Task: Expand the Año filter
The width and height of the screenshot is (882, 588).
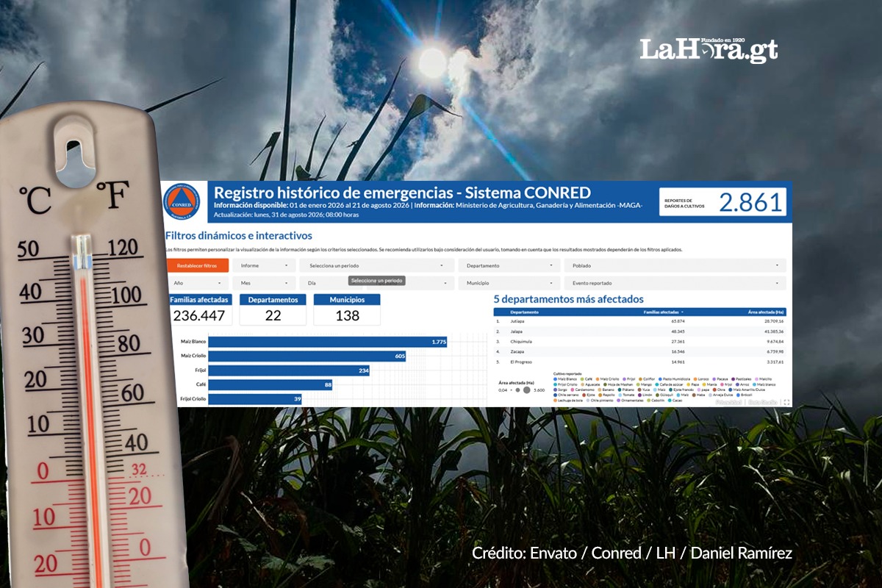Action: tap(197, 283)
